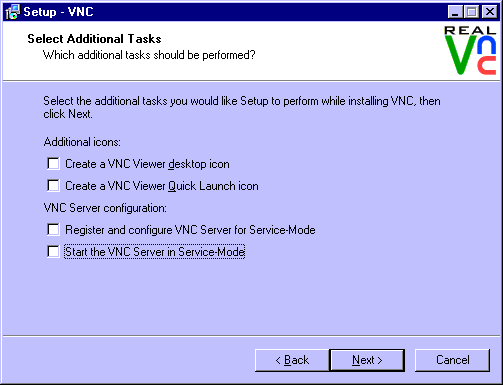
Task: Close the Setup - VNC window
Action: [x=489, y=12]
